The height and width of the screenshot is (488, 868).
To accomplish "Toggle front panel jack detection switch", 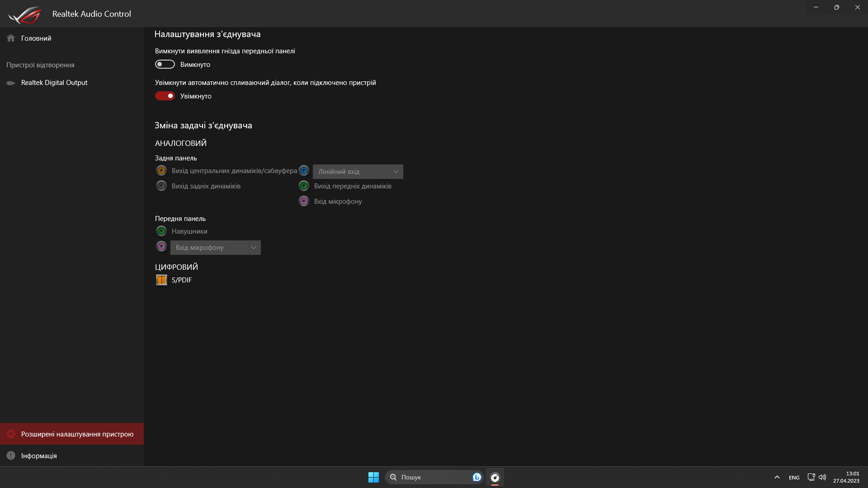I will (165, 64).
